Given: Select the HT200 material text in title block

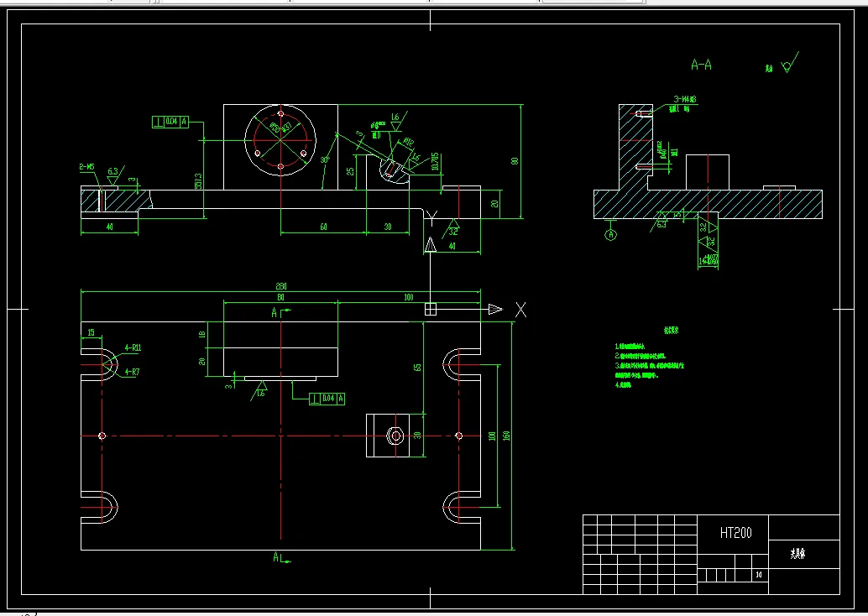Looking at the screenshot, I should point(735,533).
